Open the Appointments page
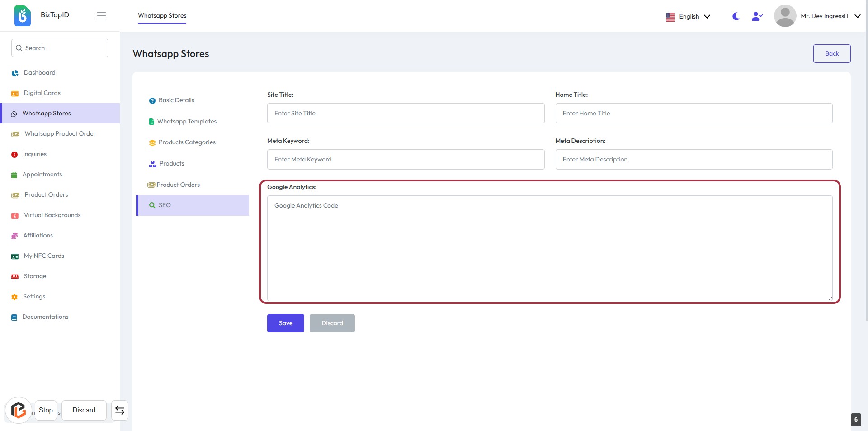868x431 pixels. (x=42, y=174)
